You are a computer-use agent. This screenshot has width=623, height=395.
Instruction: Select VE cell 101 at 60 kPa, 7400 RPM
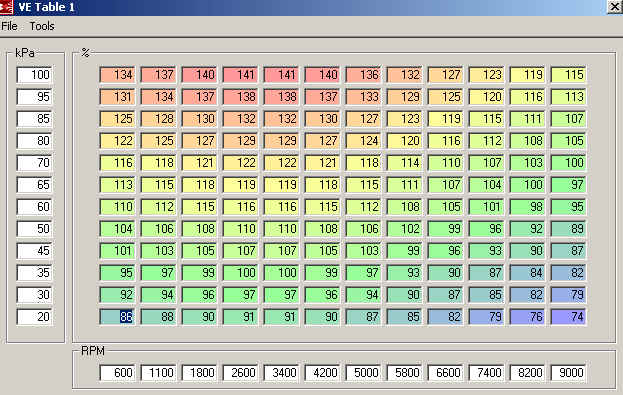pyautogui.click(x=486, y=207)
